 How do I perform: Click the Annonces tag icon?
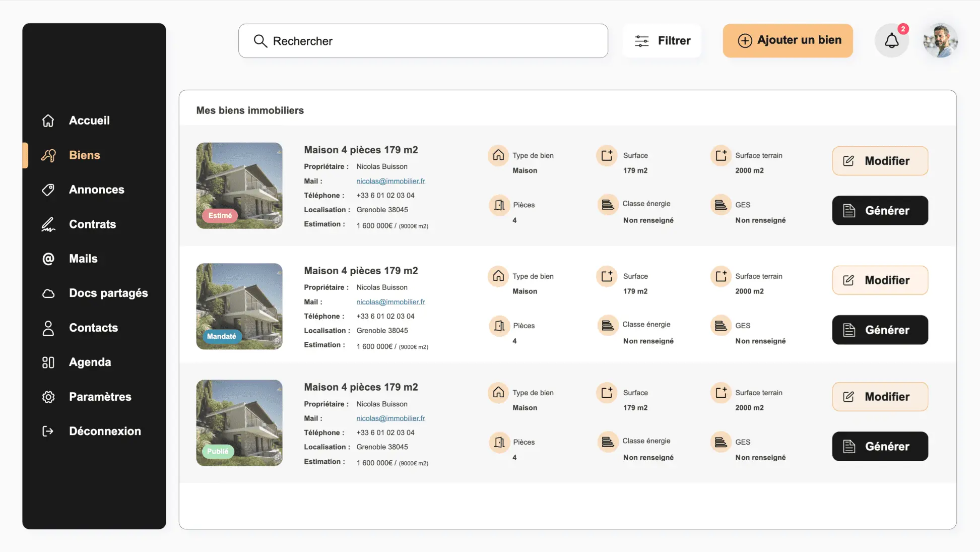(48, 190)
